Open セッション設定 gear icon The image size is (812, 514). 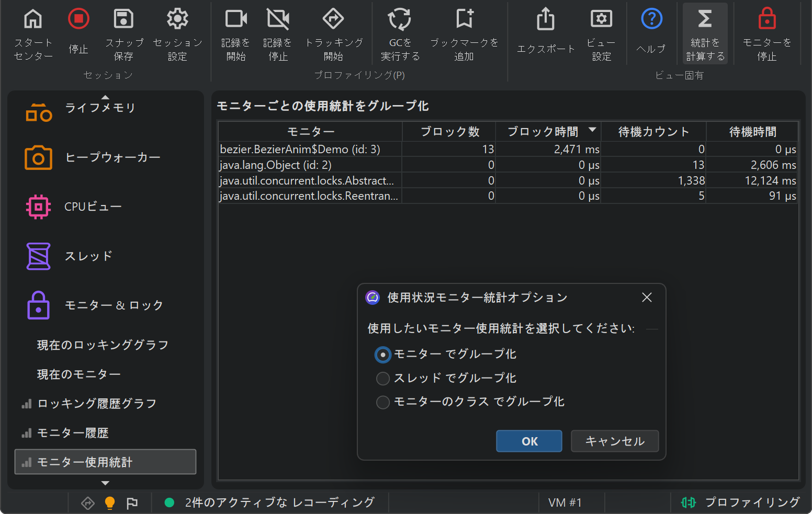click(x=177, y=19)
